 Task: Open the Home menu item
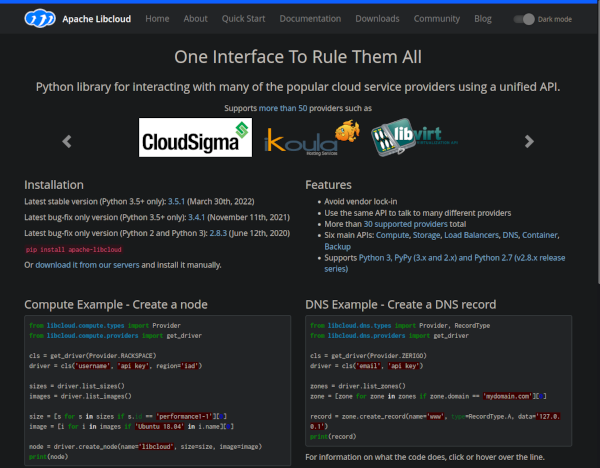[x=157, y=19]
